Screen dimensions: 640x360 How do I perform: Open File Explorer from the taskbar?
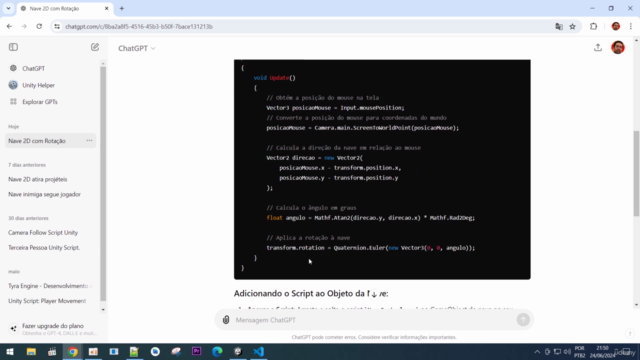coord(31,351)
